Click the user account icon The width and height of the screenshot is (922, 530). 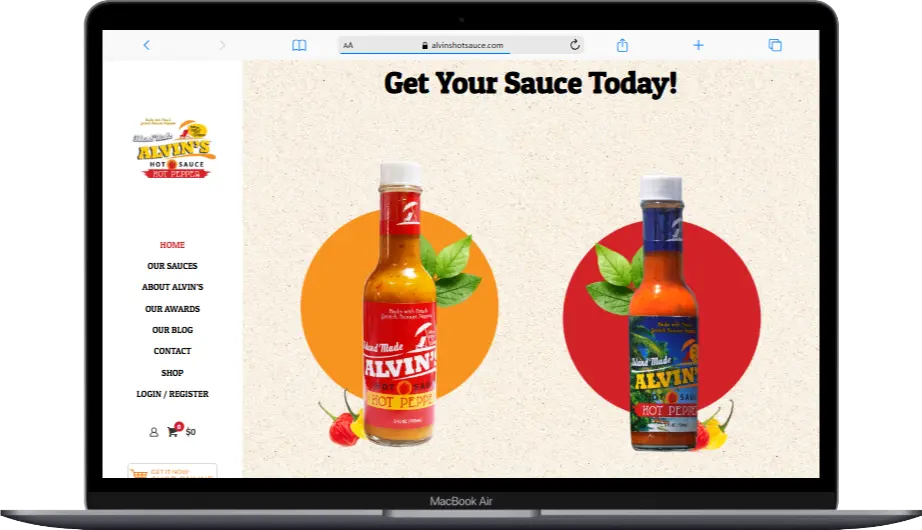coord(153,432)
